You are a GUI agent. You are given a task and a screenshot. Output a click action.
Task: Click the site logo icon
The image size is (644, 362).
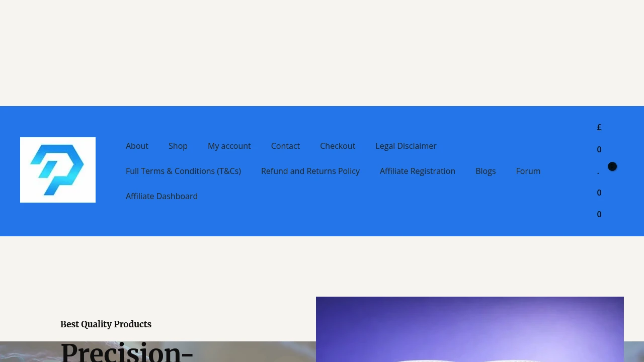(x=57, y=169)
